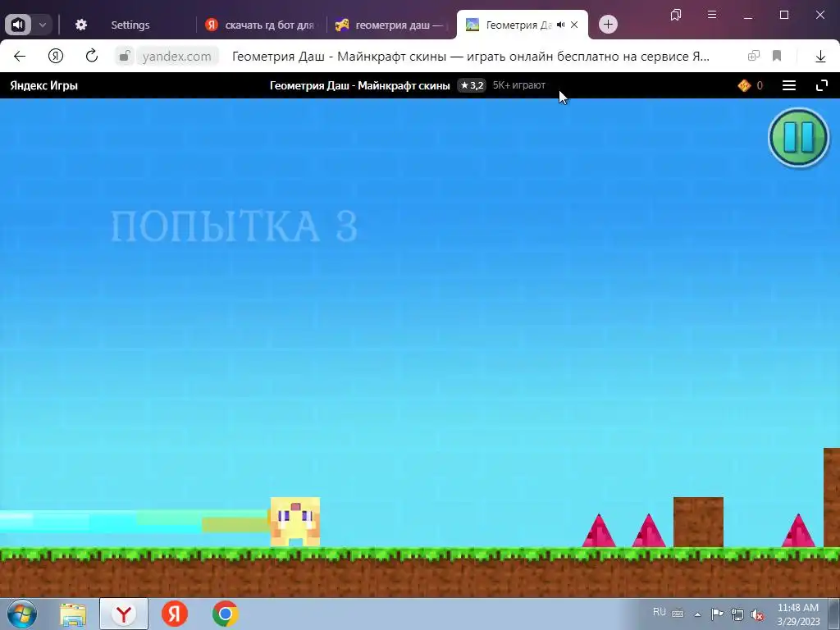Open the game coins balance showing 0
Viewport: 840px width, 630px height.
pyautogui.click(x=750, y=85)
